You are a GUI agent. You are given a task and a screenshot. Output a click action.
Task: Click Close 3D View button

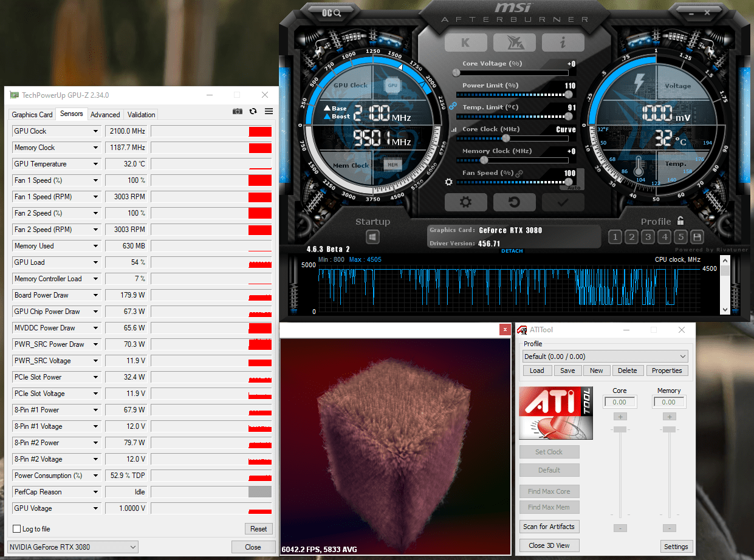tap(549, 545)
